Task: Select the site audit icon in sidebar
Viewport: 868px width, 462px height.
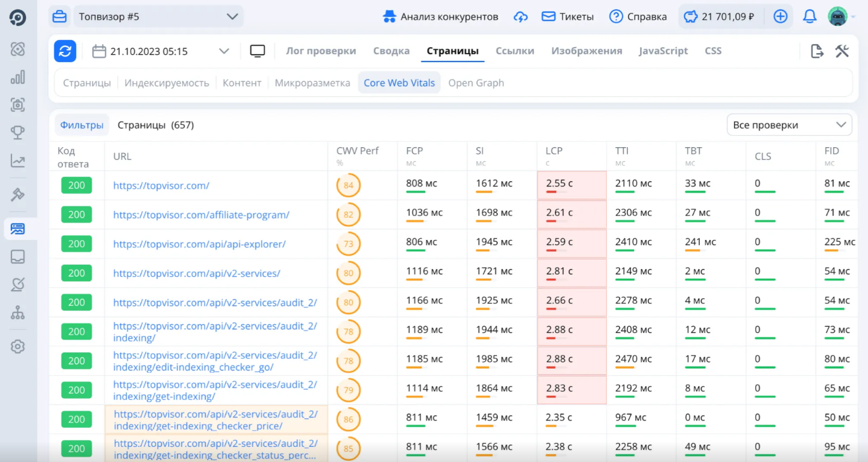Action: coord(17,229)
